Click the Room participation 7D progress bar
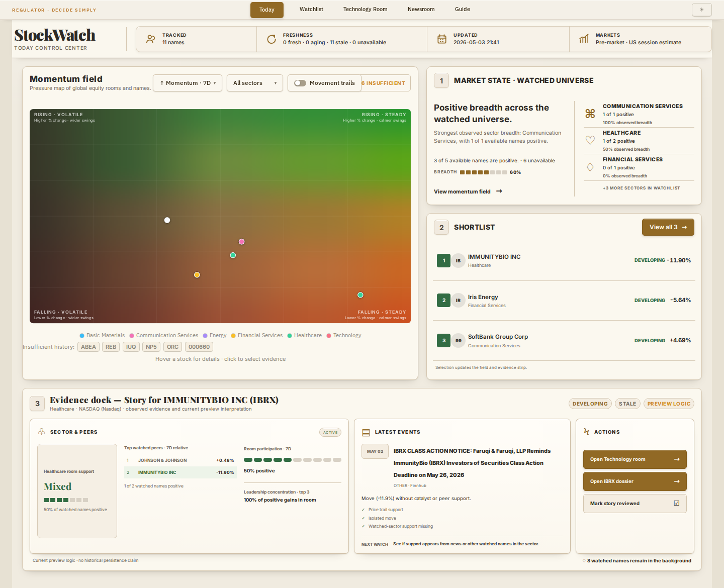This screenshot has height=588, width=724. pyautogui.click(x=293, y=460)
